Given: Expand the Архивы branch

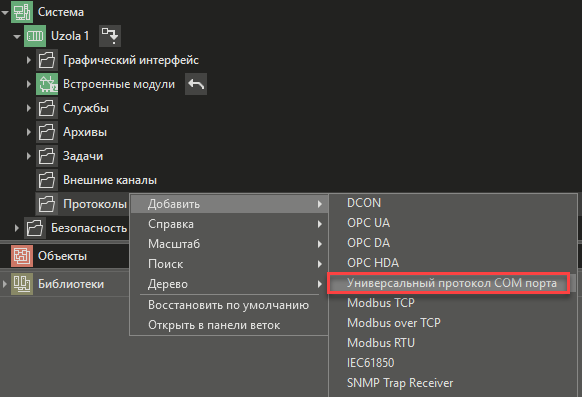Looking at the screenshot, I should coord(29,132).
